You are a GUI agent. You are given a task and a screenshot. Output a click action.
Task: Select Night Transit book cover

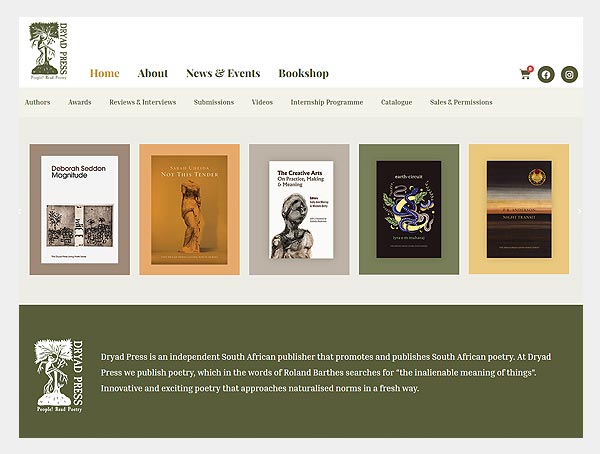click(x=519, y=209)
